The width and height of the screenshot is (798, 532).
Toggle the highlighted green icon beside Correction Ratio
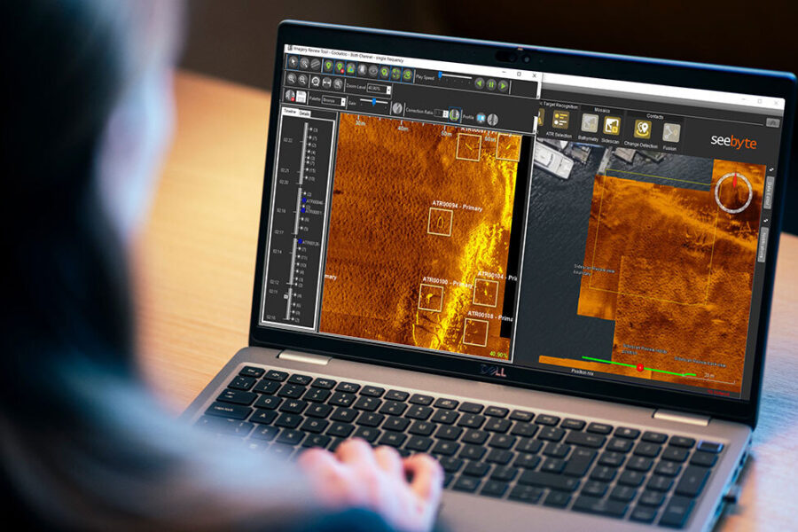tap(455, 114)
